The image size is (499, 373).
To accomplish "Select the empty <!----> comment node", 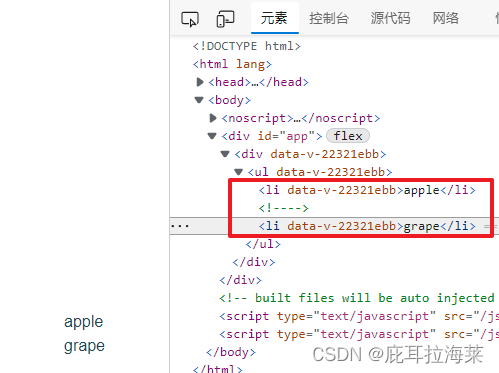I will coord(284,208).
